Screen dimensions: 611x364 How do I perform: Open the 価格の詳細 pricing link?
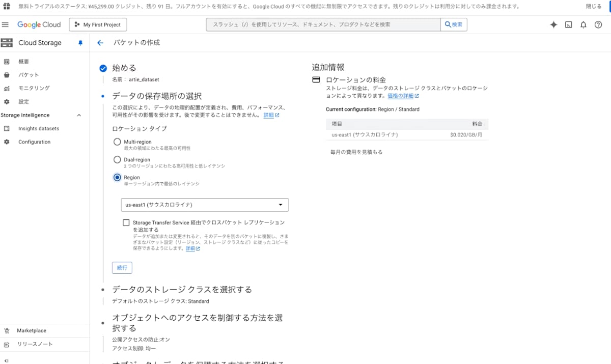pyautogui.click(x=403, y=96)
